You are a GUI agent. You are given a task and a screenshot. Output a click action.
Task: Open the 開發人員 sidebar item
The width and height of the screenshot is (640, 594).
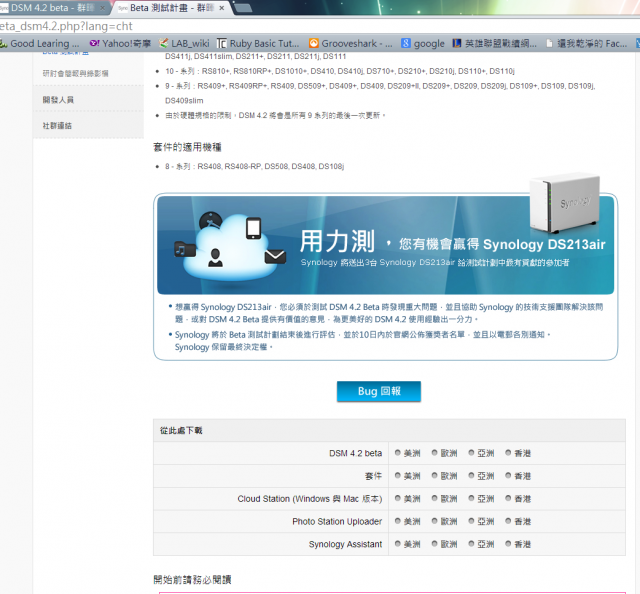point(58,100)
